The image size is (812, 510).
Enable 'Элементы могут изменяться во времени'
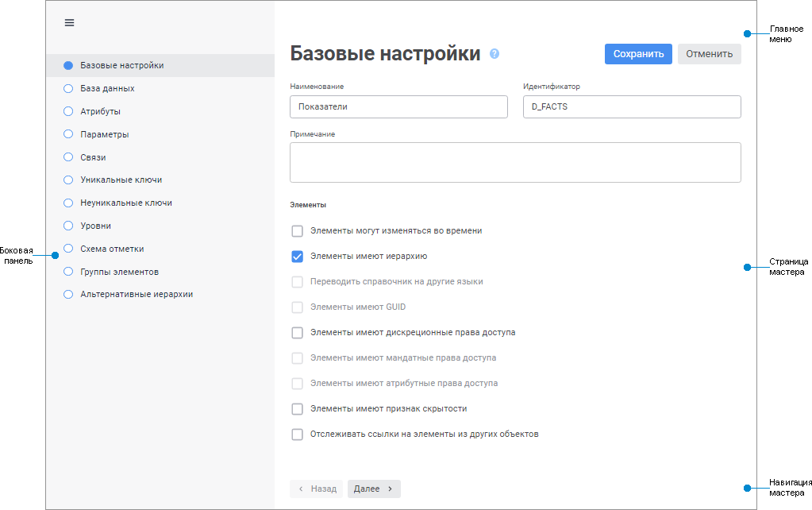click(x=297, y=230)
